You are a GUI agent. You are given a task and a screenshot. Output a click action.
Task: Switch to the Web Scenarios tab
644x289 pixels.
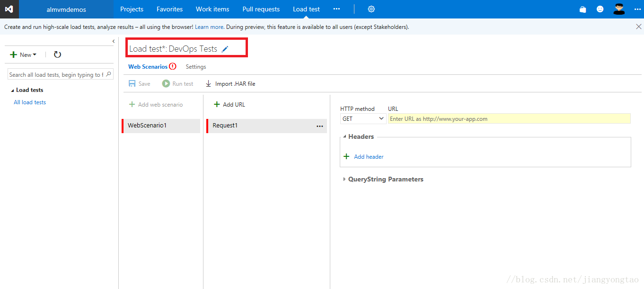148,67
